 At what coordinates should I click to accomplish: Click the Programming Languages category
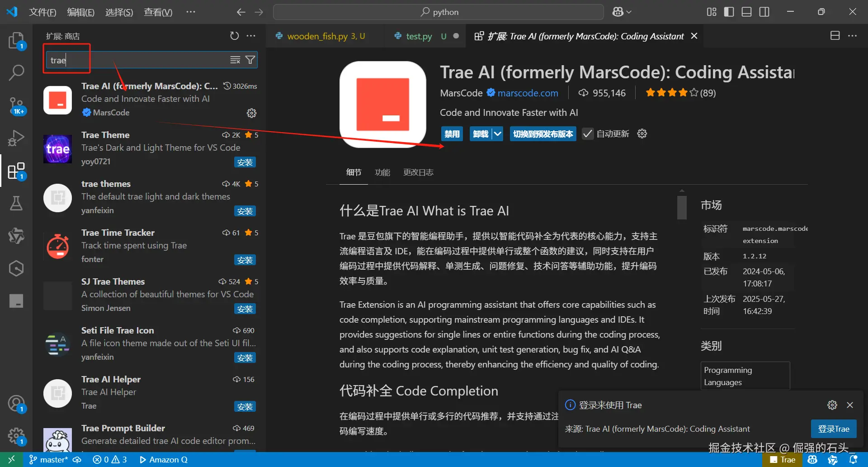(x=745, y=376)
